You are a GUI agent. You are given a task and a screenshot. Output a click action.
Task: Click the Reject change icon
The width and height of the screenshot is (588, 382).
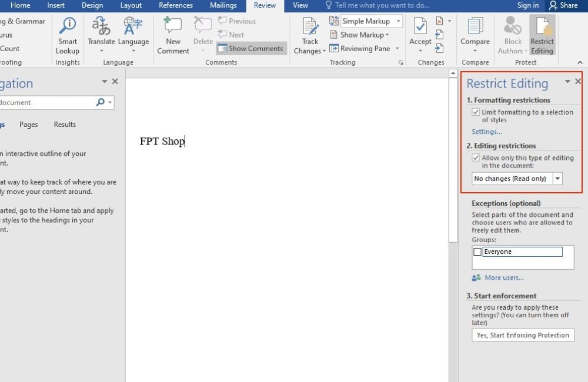[439, 21]
